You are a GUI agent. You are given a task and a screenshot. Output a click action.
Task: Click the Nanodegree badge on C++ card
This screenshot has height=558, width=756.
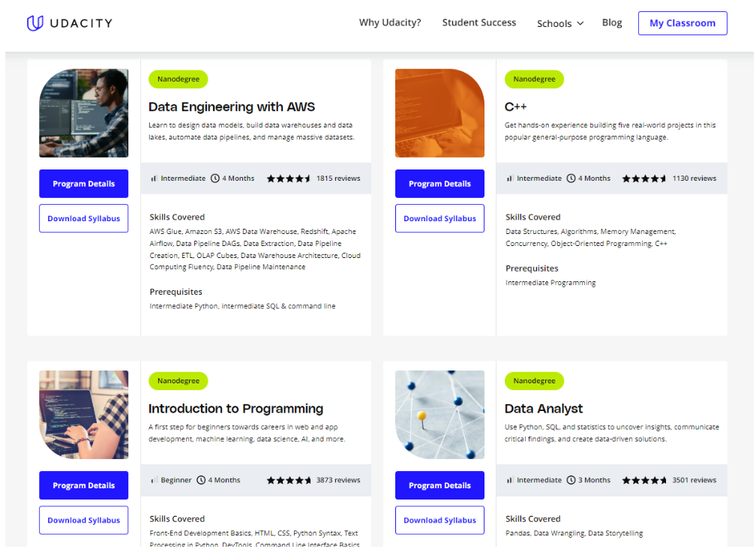(534, 79)
